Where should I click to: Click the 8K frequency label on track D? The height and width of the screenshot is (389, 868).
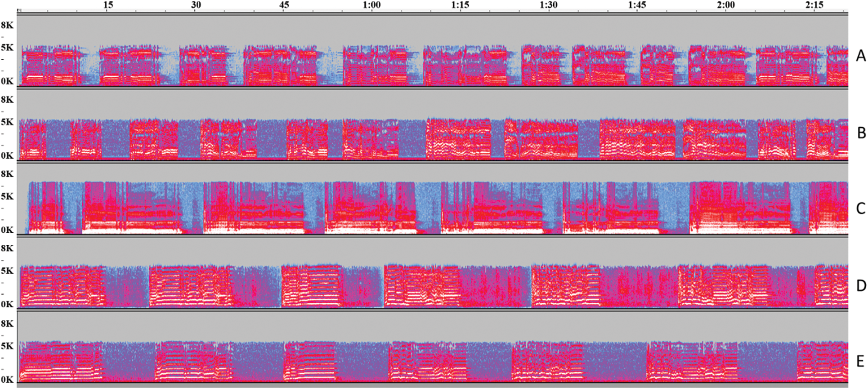coord(7,248)
